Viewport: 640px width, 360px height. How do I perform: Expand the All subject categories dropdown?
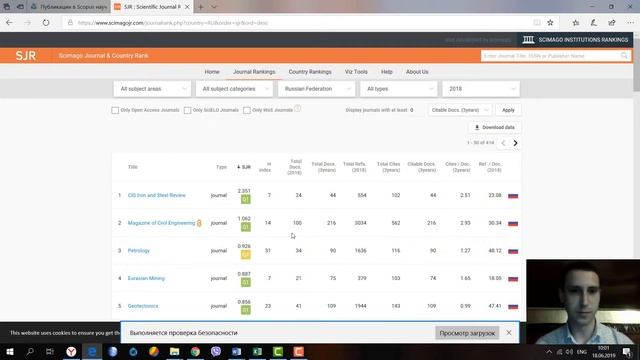point(234,89)
